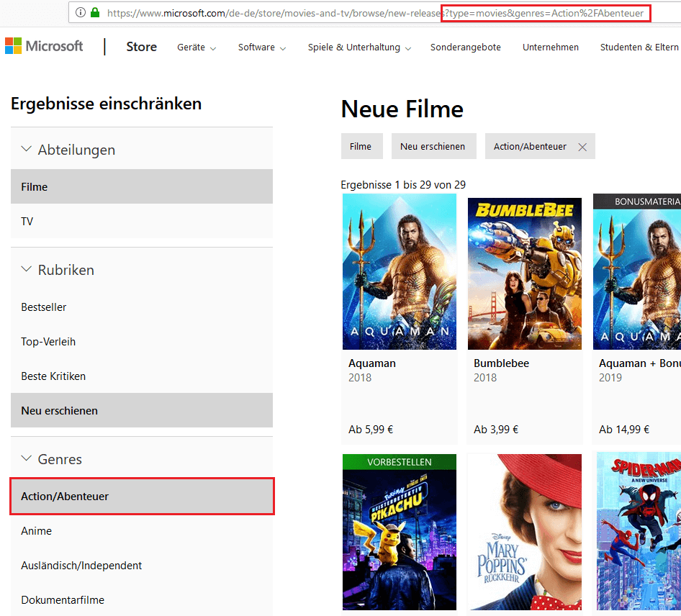The height and width of the screenshot is (616, 681).
Task: Select the Ausländisch/Independent genre
Action: 142,565
